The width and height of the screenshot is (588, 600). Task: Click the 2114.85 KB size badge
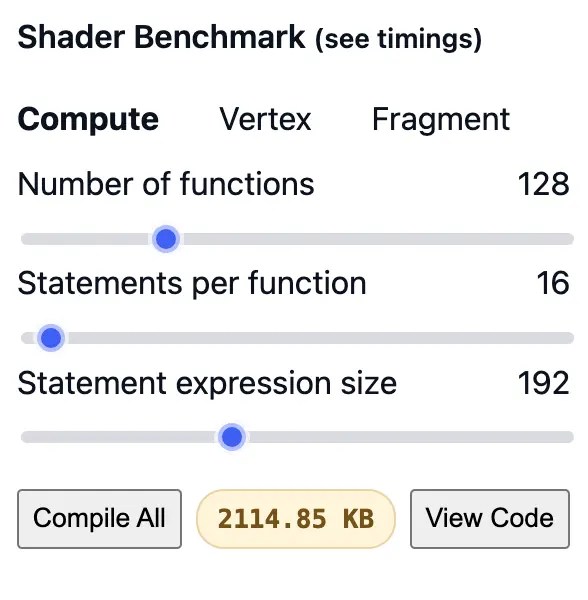296,519
